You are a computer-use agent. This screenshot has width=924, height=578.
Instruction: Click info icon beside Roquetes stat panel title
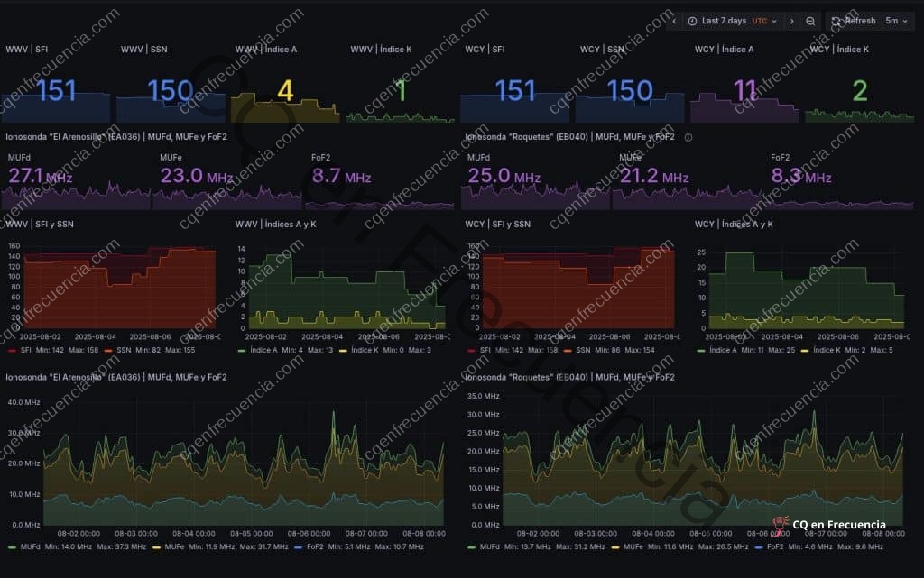pos(688,138)
